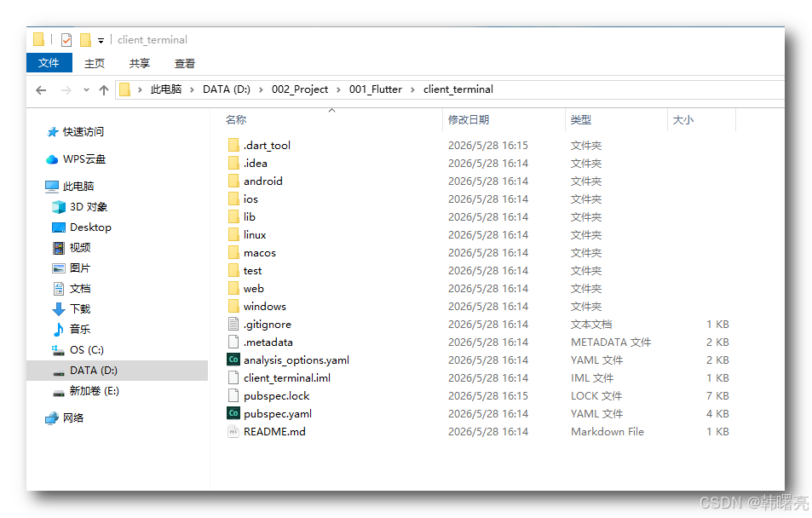812x518 pixels.
Task: Go back with the left arrow button
Action: coord(41,90)
